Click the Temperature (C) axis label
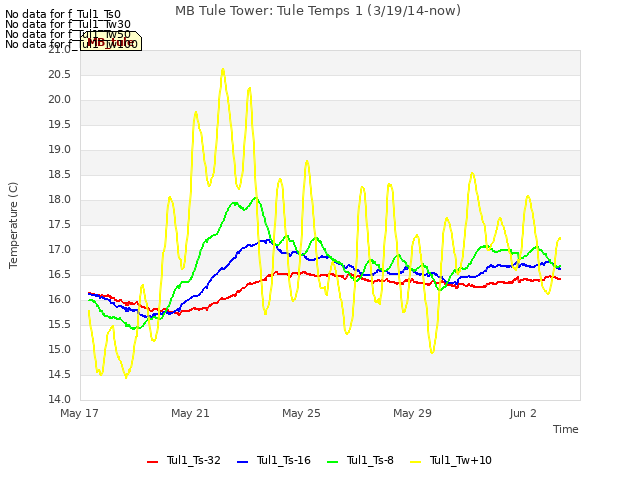The height and width of the screenshot is (480, 640). pyautogui.click(x=13, y=225)
